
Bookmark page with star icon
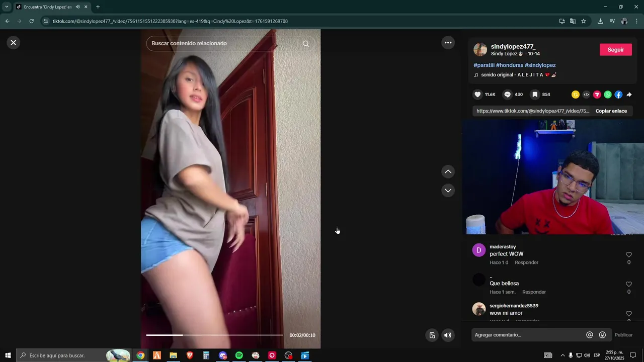(x=584, y=21)
